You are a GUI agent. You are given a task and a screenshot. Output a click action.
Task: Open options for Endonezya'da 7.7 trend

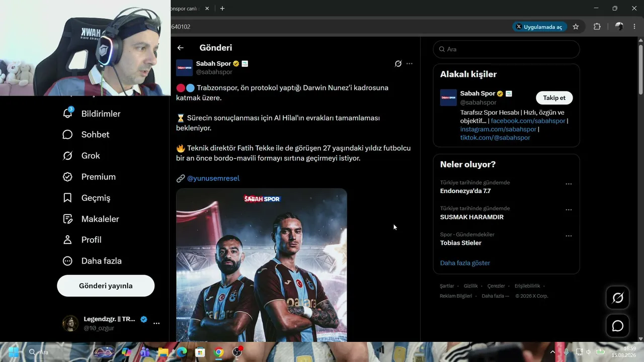pyautogui.click(x=569, y=184)
